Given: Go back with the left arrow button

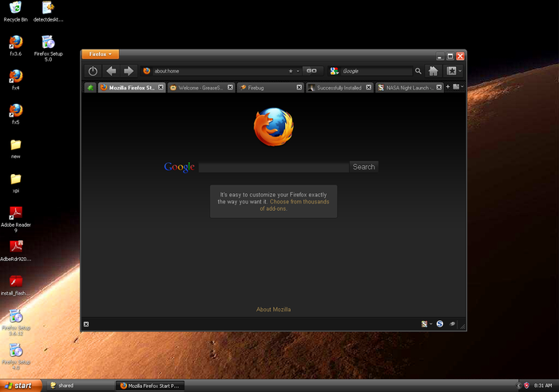Looking at the screenshot, I should (x=111, y=71).
